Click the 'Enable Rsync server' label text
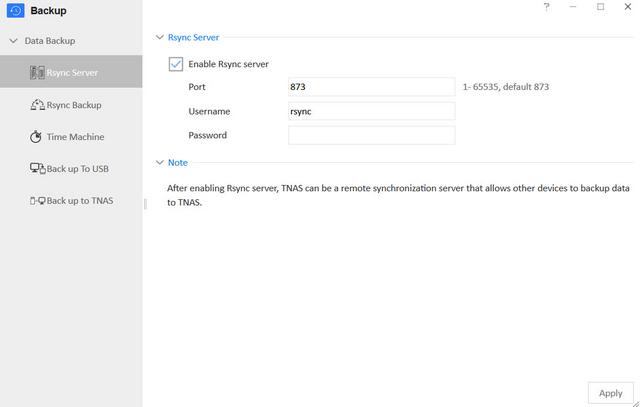 [229, 64]
